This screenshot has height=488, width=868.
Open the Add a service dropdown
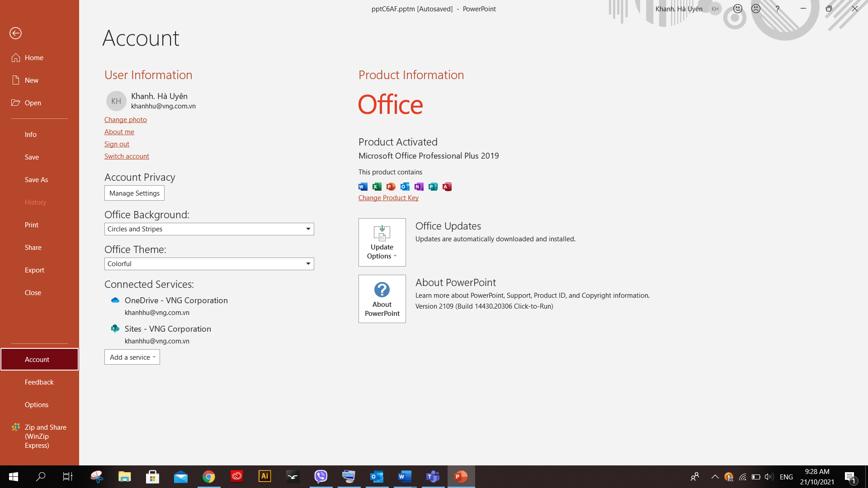[x=132, y=357]
